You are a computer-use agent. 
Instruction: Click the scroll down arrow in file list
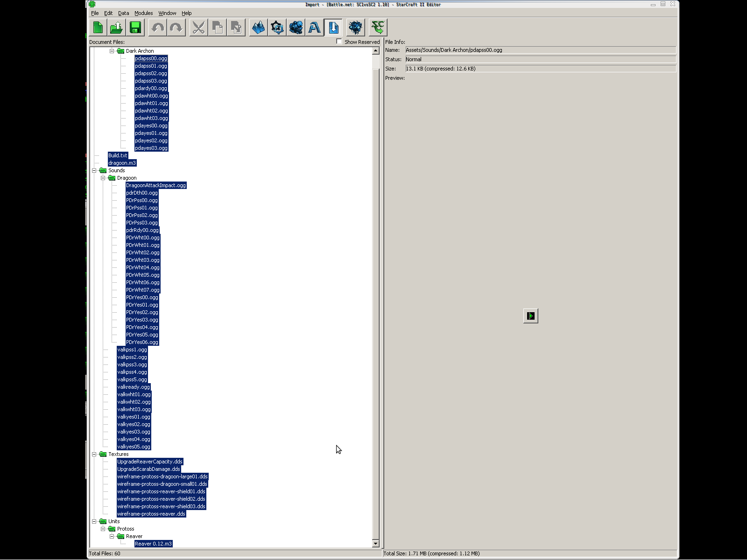[x=376, y=543]
